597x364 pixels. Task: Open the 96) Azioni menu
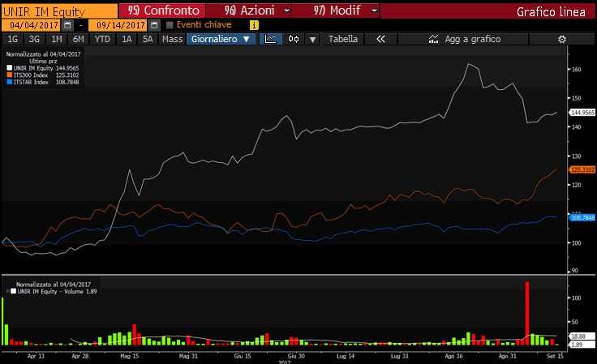pos(249,11)
